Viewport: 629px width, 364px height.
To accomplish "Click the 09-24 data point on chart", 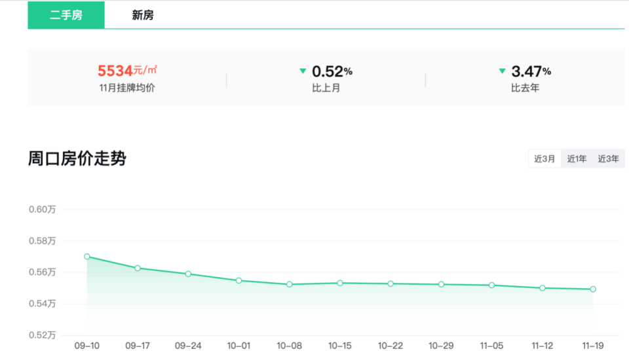I will pos(188,274).
